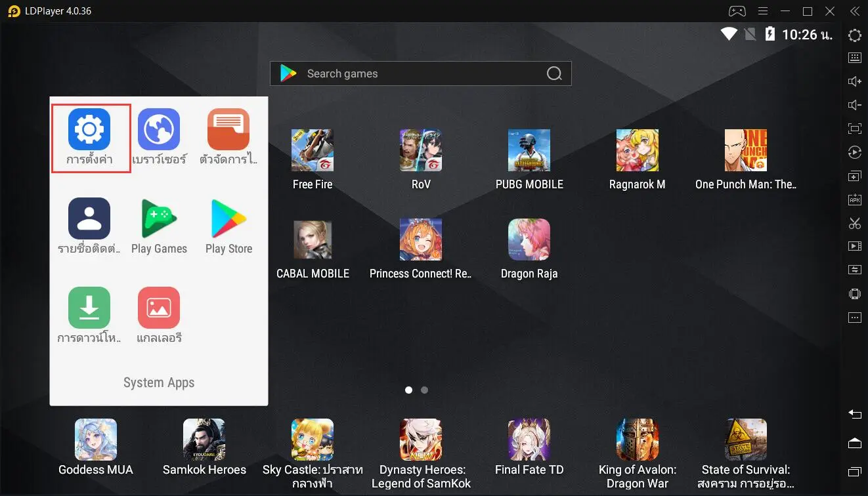Viewport: 868px width, 496px height.
Task: Open operation recorder in sidebar
Action: (855, 152)
